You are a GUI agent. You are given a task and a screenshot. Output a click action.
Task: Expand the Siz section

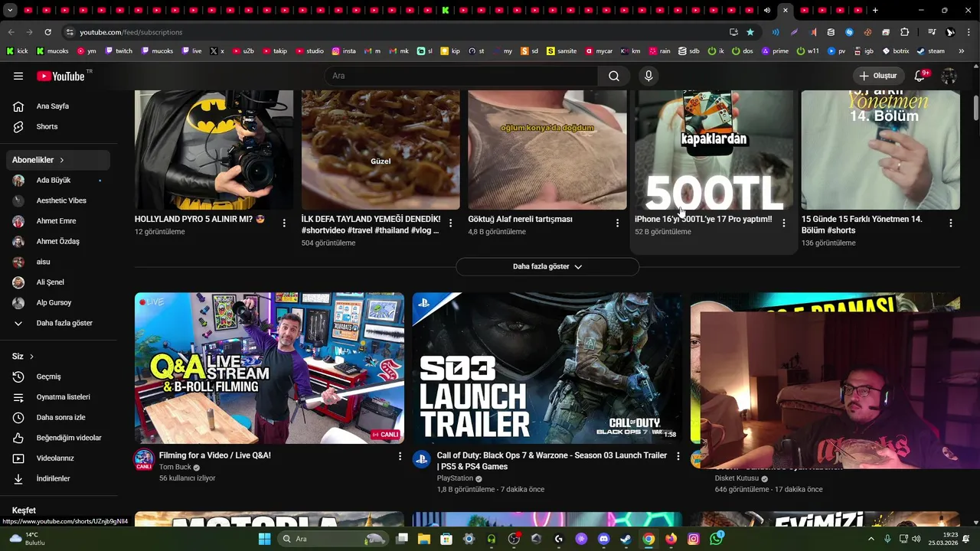coord(23,357)
